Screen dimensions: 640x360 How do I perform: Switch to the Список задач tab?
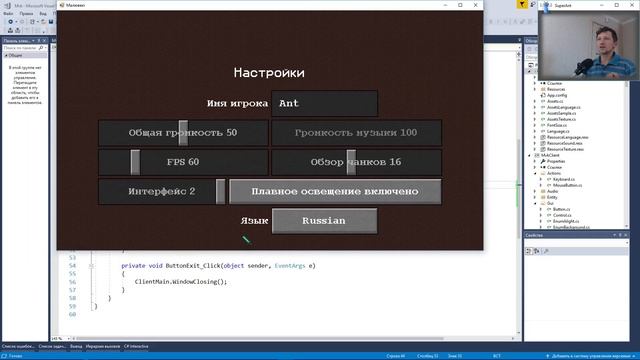pos(52,347)
